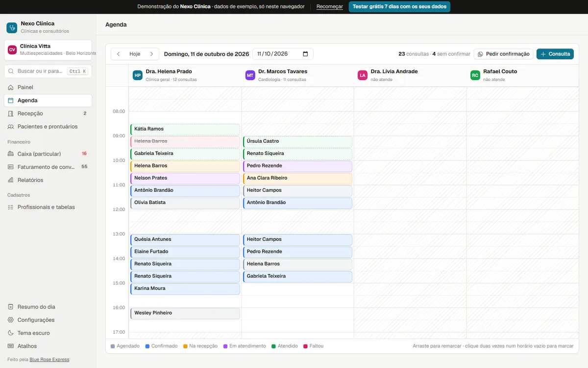The width and height of the screenshot is (588, 368).
Task: Go to the previous day with left chevron
Action: (118, 54)
